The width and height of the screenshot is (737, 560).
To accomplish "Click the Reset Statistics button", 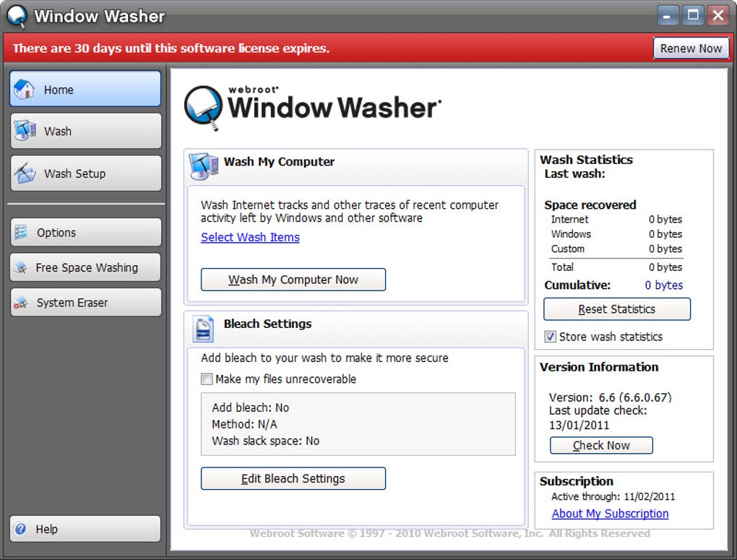I will [x=616, y=309].
